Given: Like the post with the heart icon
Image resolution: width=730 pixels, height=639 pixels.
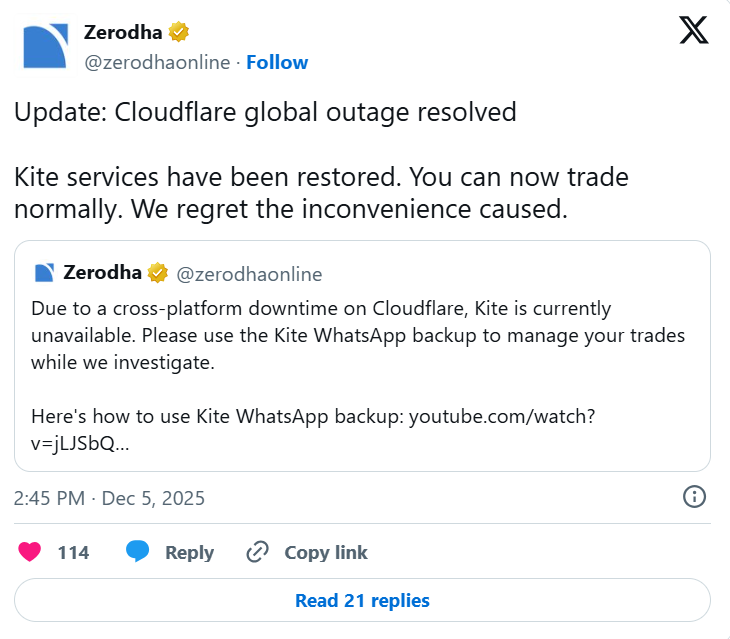Looking at the screenshot, I should pyautogui.click(x=30, y=552).
